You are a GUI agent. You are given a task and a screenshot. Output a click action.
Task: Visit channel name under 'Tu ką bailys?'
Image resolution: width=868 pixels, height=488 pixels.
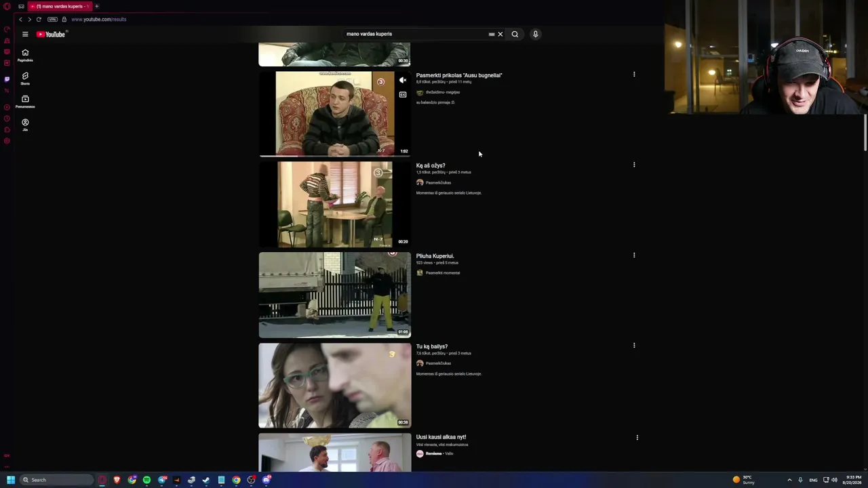click(x=439, y=363)
